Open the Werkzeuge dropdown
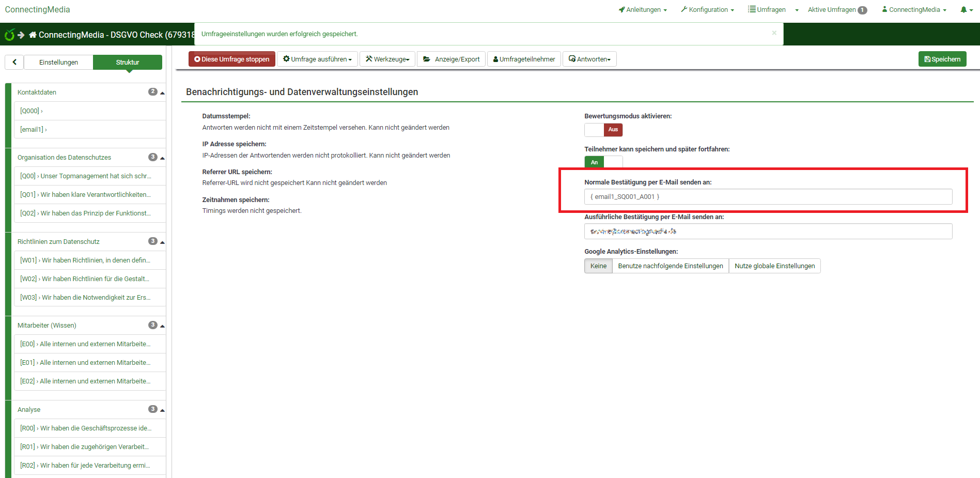The image size is (980, 478). coord(387,59)
